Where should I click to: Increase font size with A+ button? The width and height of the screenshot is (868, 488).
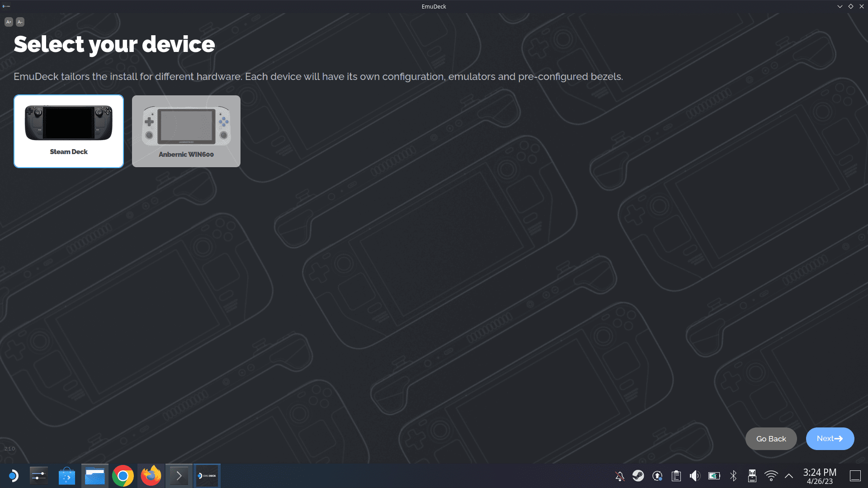click(9, 22)
